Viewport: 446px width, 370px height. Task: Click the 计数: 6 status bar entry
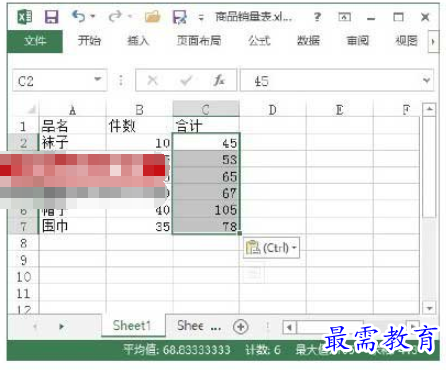pos(263,350)
